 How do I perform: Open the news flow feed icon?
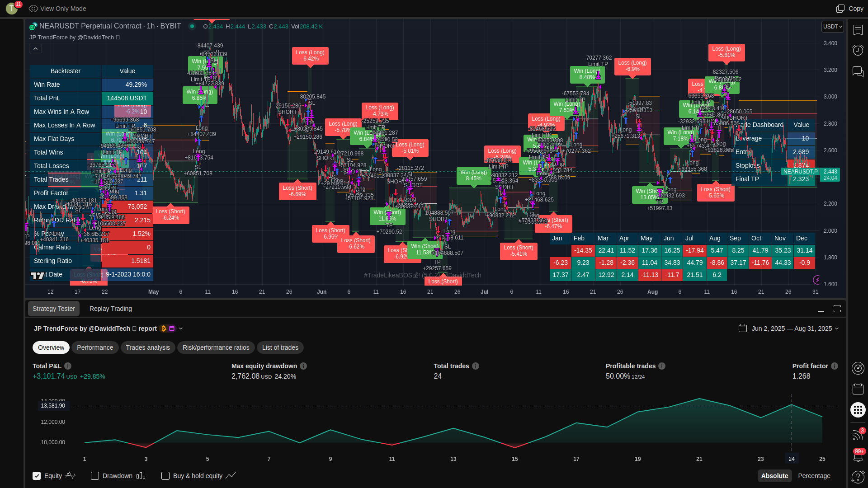click(858, 435)
